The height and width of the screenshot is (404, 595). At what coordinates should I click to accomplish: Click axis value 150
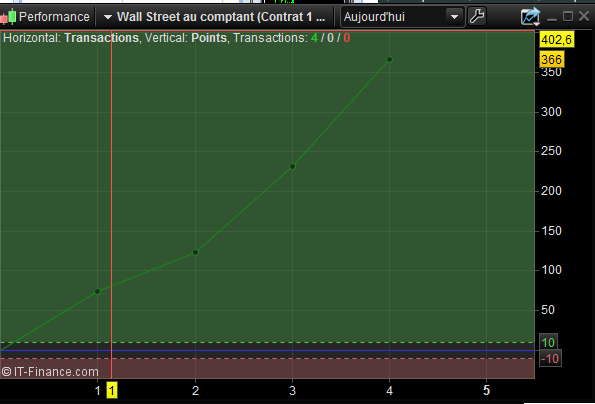tap(551, 231)
